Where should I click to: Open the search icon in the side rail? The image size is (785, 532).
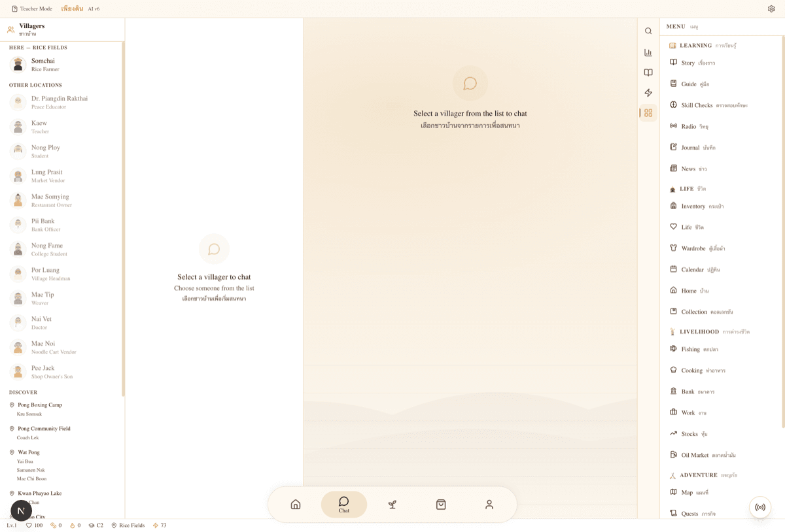pos(648,31)
